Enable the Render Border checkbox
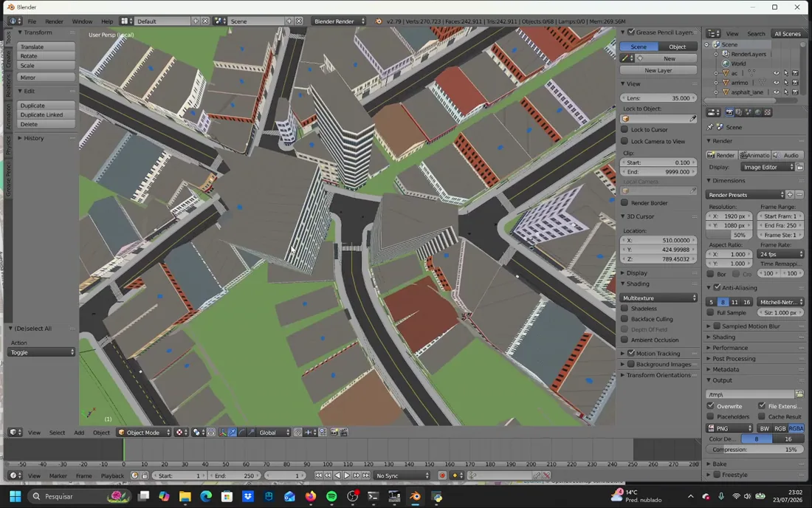 (625, 202)
